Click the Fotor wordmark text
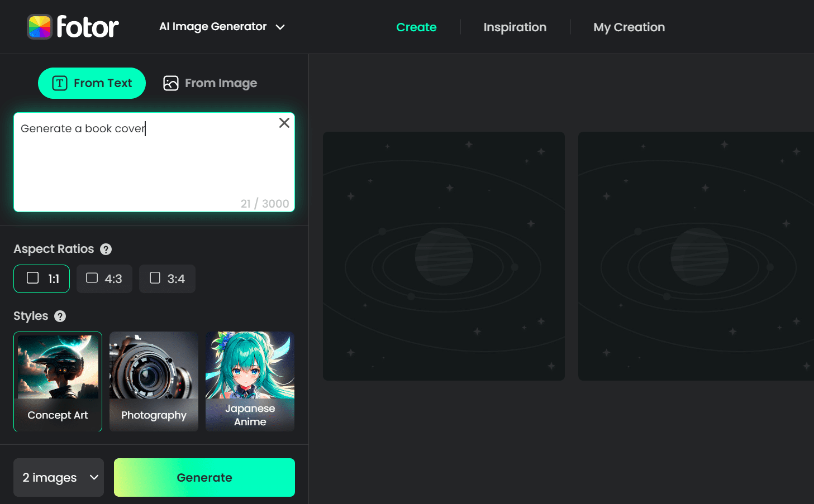Viewport: 814px width, 504px height. click(88, 27)
